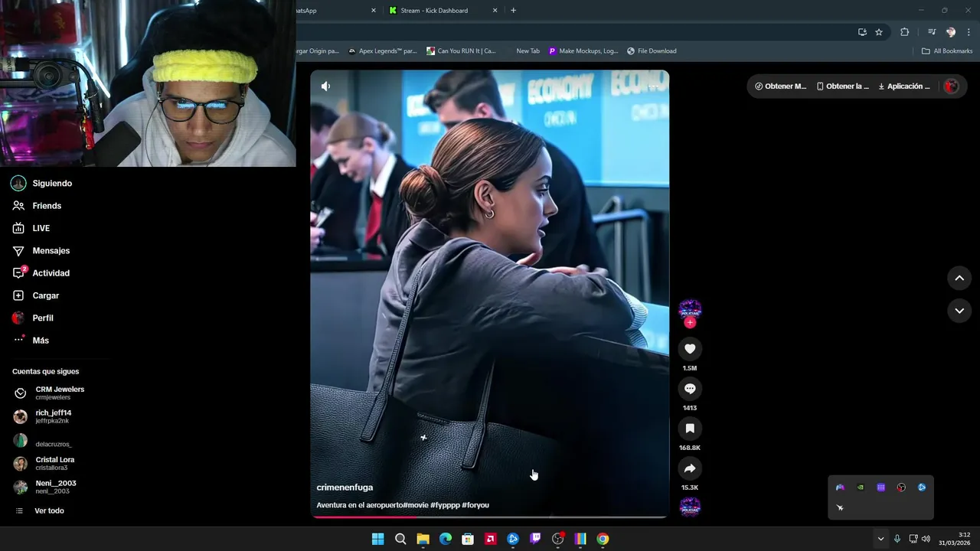Open Actividad notifications
980x551 pixels.
(x=41, y=273)
